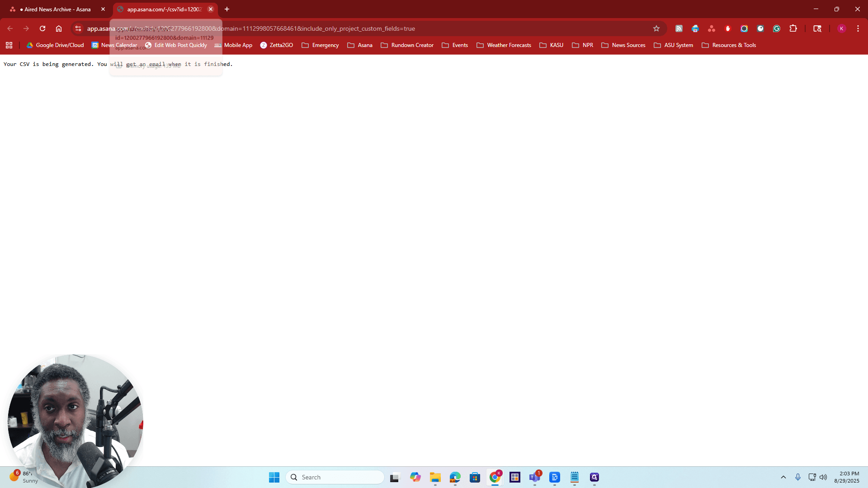Close the app.asana.com csv tab
This screenshot has height=488, width=868.
tap(211, 9)
